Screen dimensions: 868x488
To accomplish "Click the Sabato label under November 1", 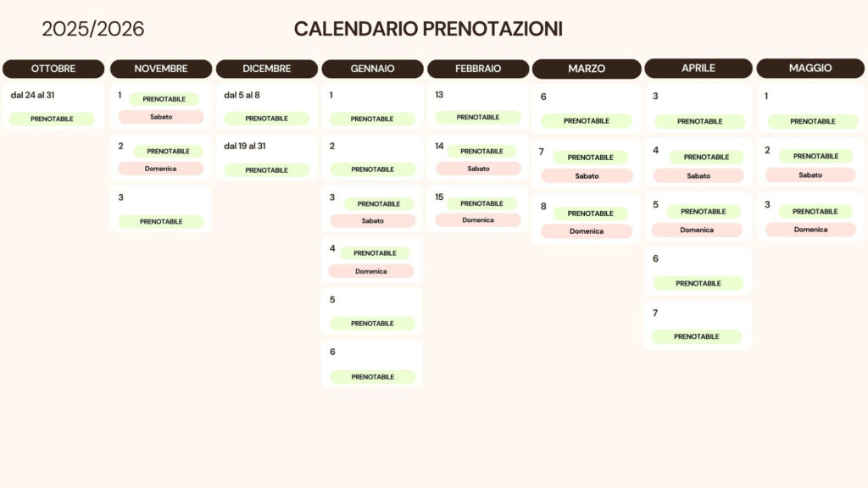I will [x=161, y=117].
